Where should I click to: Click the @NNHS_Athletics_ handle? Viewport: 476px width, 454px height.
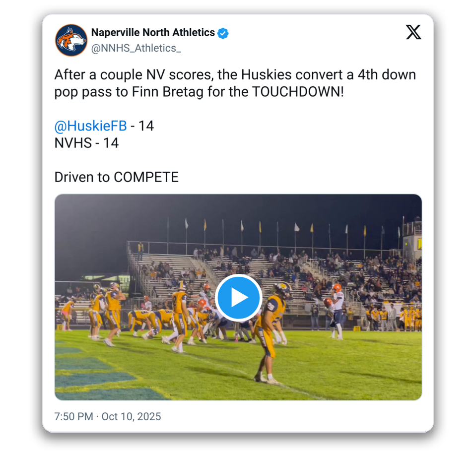[x=136, y=48]
